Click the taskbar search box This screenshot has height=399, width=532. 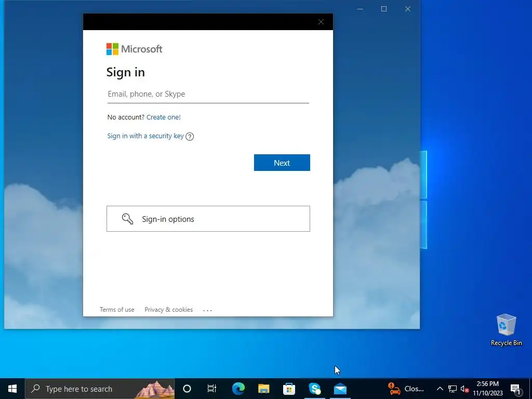click(100, 389)
